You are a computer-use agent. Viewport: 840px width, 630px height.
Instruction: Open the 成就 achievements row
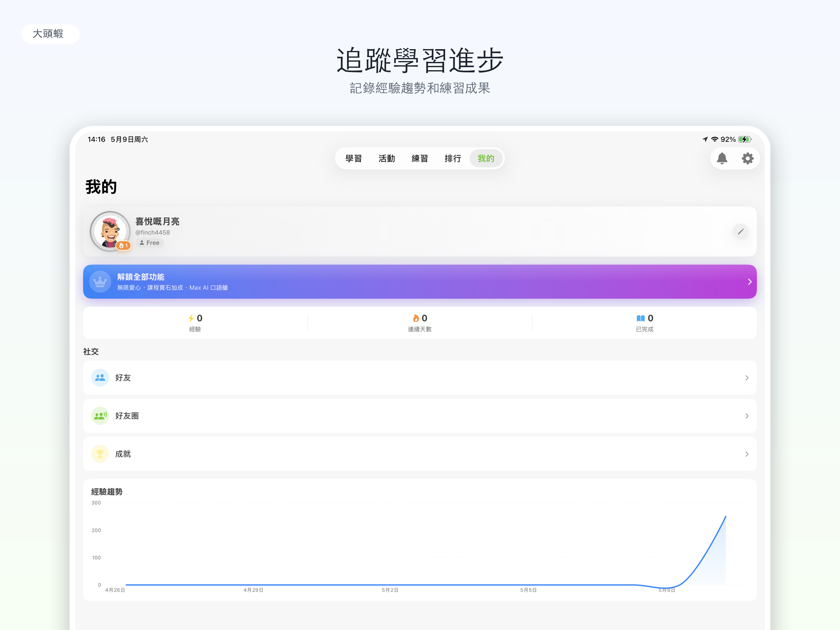(x=420, y=454)
